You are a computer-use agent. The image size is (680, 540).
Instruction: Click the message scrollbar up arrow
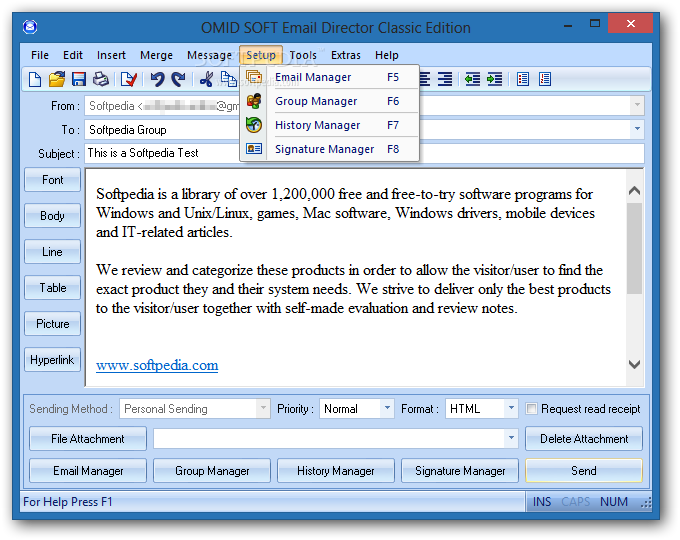634,190
